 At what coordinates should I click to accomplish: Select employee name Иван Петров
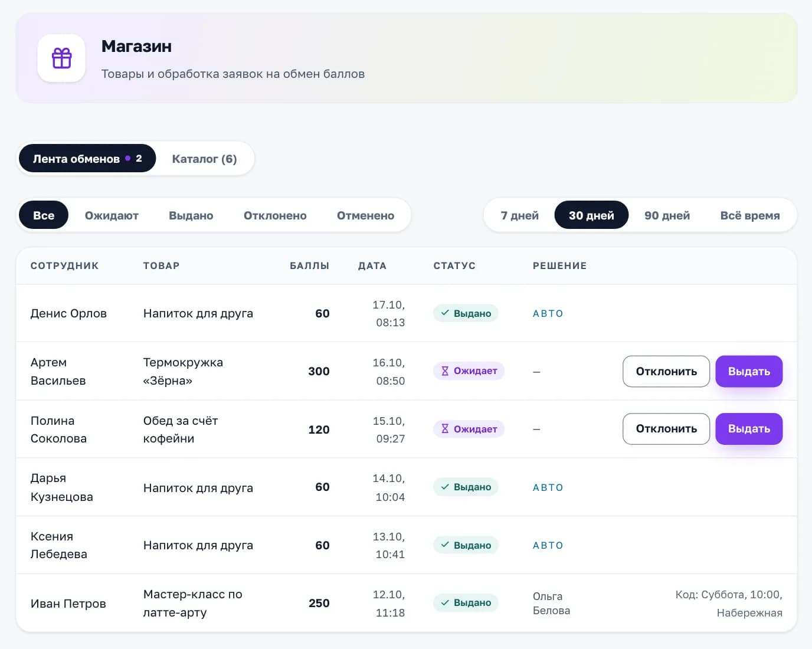click(68, 603)
